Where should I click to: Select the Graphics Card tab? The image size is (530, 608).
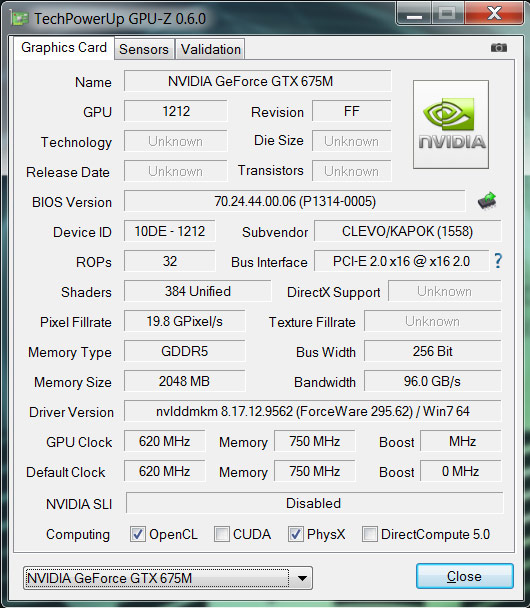pyautogui.click(x=64, y=48)
